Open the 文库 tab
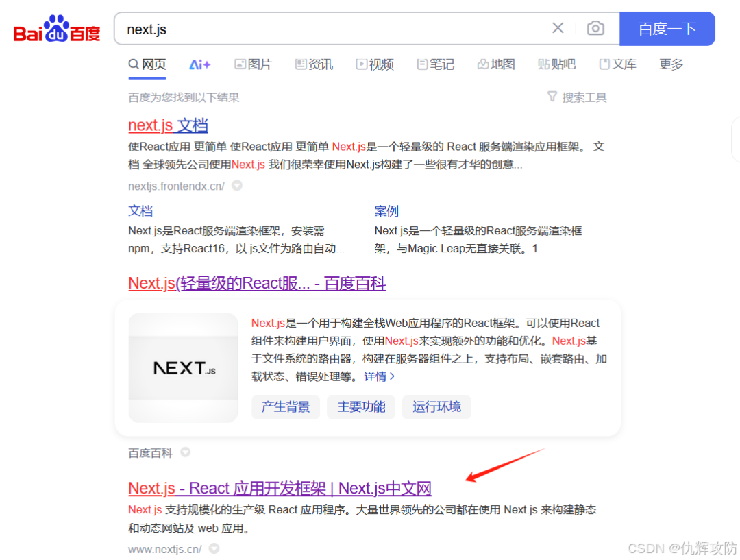Screen dimensions: 740x560 coord(618,64)
